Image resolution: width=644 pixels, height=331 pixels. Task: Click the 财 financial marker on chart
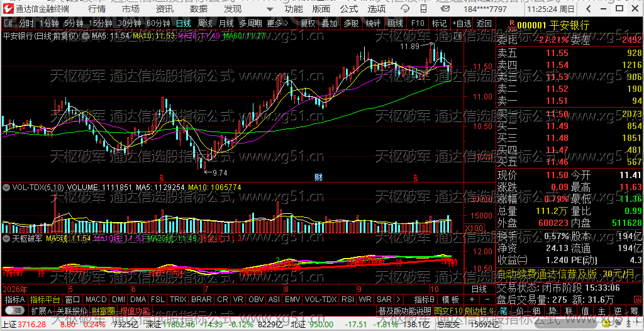point(318,177)
